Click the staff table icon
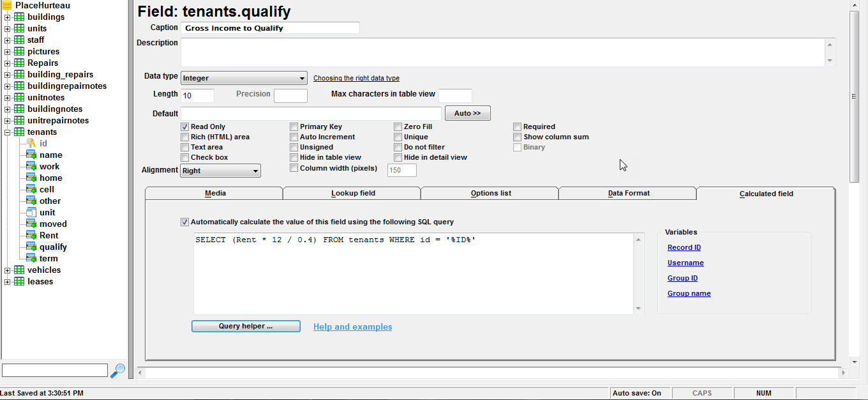 click(x=19, y=40)
